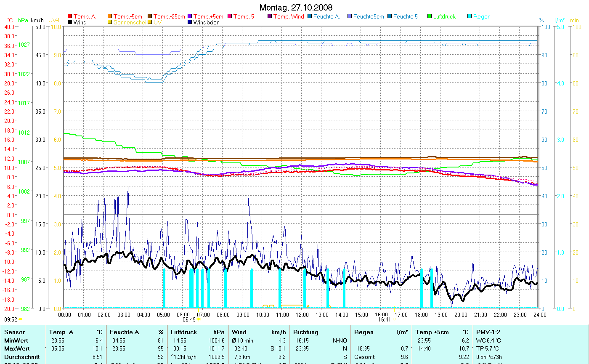Viewport: 589px width, 364px height.
Task: Click the Richtung column header in table
Action: [x=306, y=332]
